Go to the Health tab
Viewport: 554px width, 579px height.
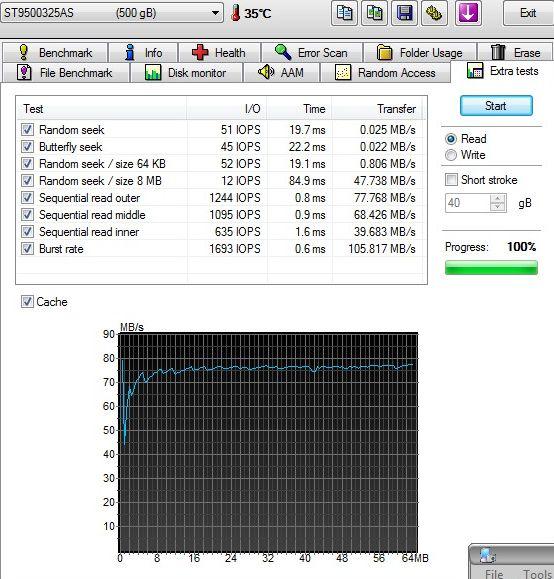(x=219, y=53)
